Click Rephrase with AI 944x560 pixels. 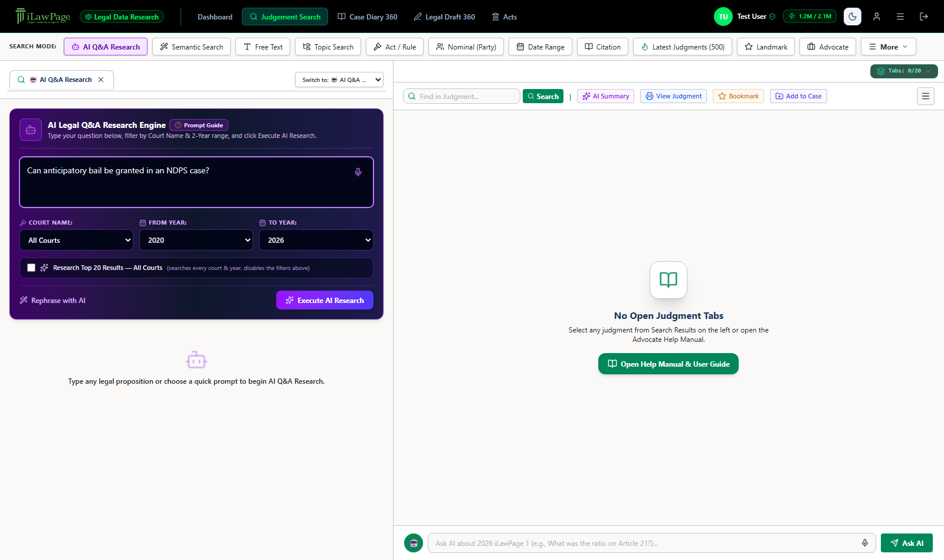tap(53, 300)
